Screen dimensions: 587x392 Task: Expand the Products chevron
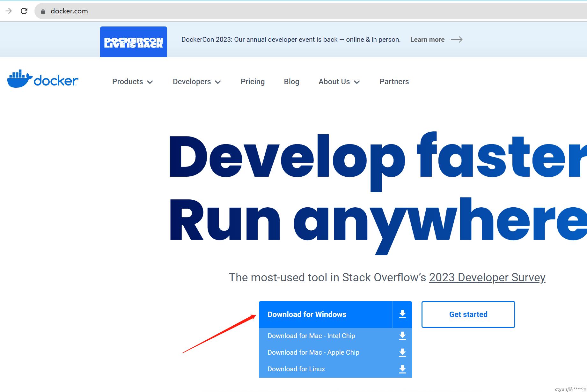point(150,82)
